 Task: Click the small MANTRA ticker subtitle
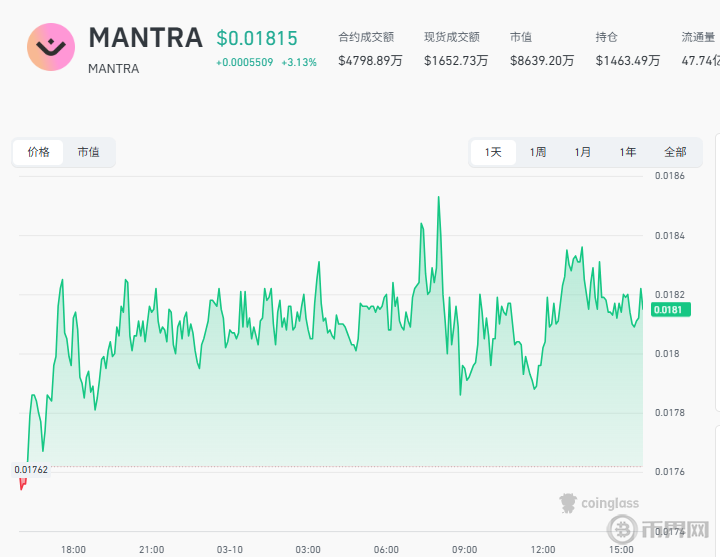113,69
